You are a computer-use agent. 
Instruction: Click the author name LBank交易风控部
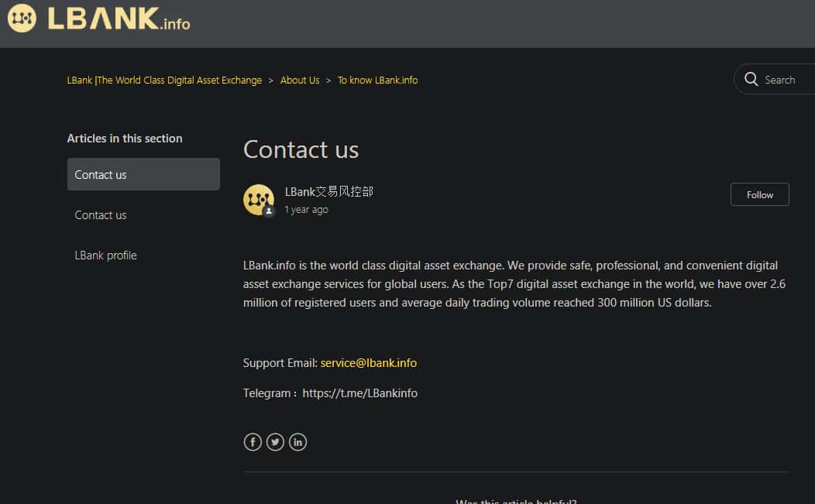click(x=328, y=191)
